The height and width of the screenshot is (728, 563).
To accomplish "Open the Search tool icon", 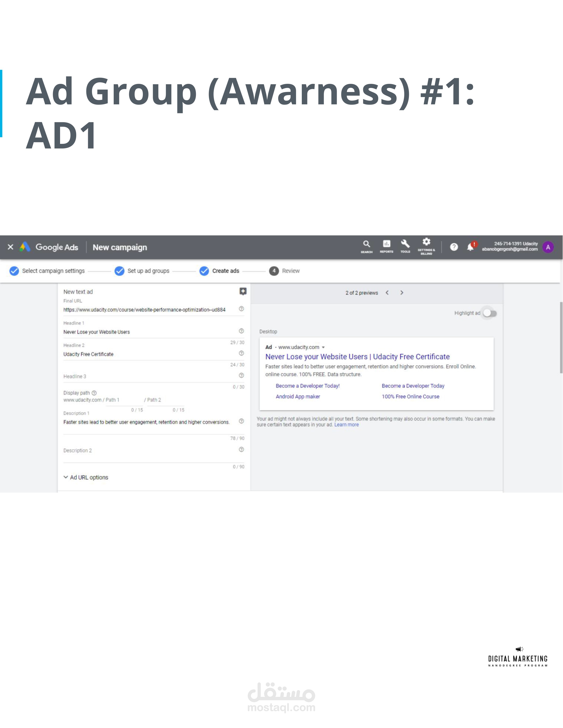I will tap(367, 247).
